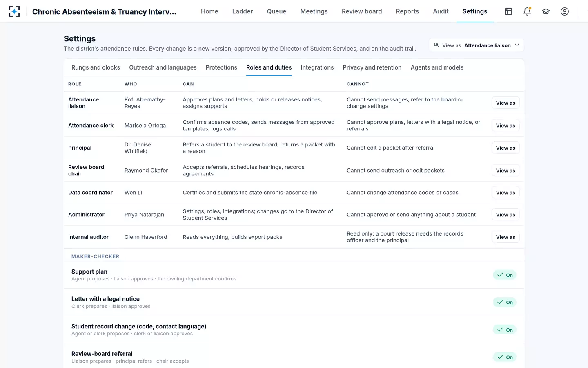Click the Wen Li cell
This screenshot has width=588, height=368.
click(133, 193)
